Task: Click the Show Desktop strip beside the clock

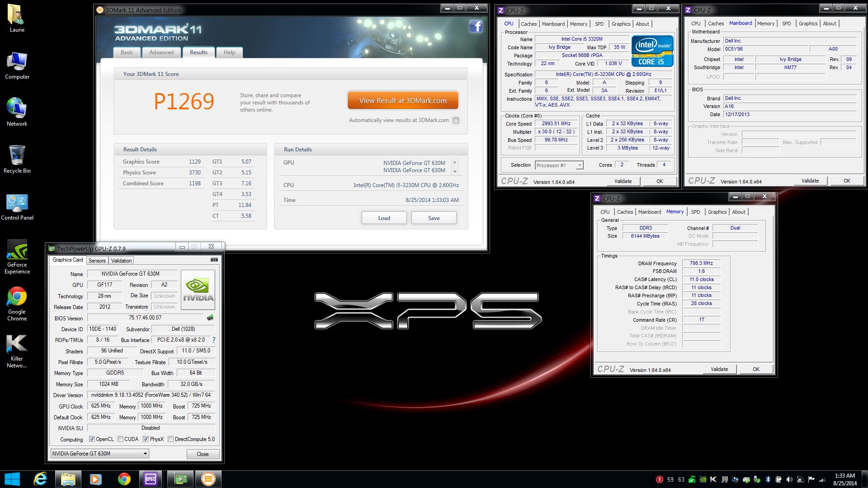Action: [x=865, y=479]
